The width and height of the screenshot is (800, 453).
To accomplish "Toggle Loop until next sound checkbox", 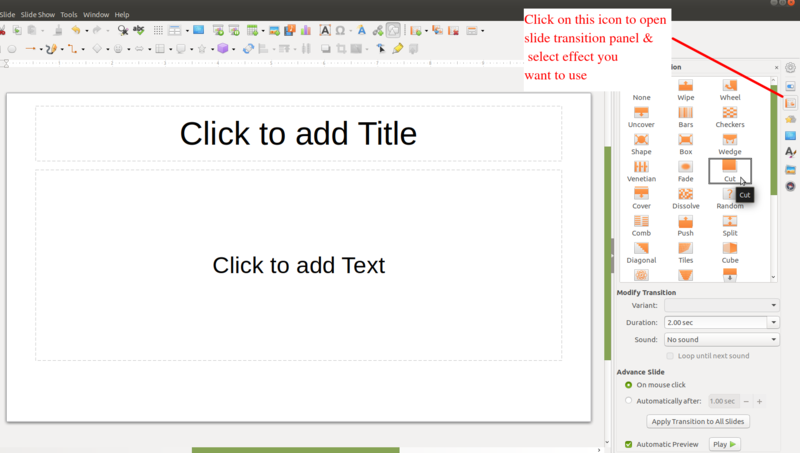I will [670, 356].
